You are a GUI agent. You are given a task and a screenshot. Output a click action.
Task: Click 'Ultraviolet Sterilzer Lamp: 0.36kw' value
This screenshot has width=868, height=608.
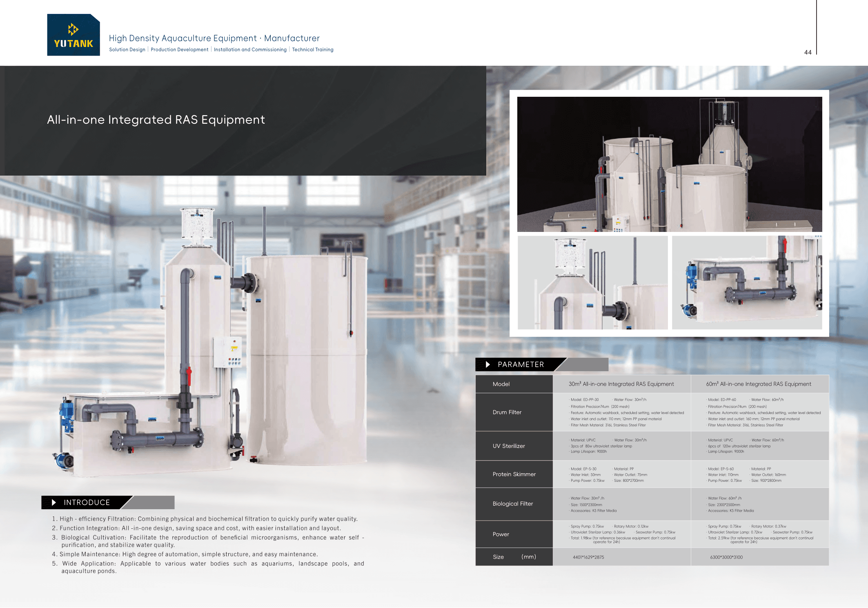click(597, 532)
